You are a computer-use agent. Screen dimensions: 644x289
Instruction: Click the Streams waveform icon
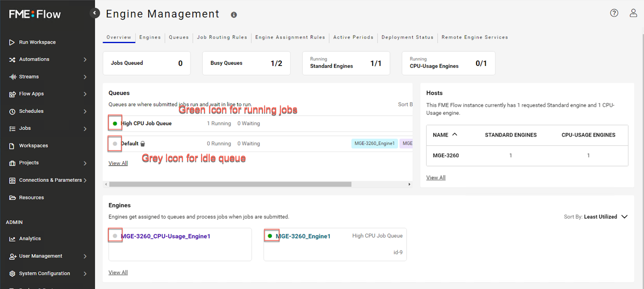tap(12, 77)
